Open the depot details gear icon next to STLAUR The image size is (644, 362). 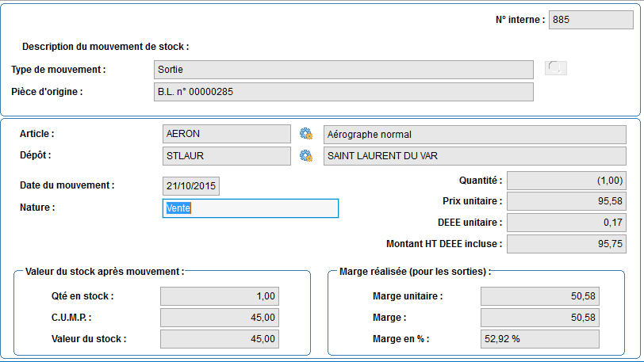pyautogui.click(x=305, y=156)
